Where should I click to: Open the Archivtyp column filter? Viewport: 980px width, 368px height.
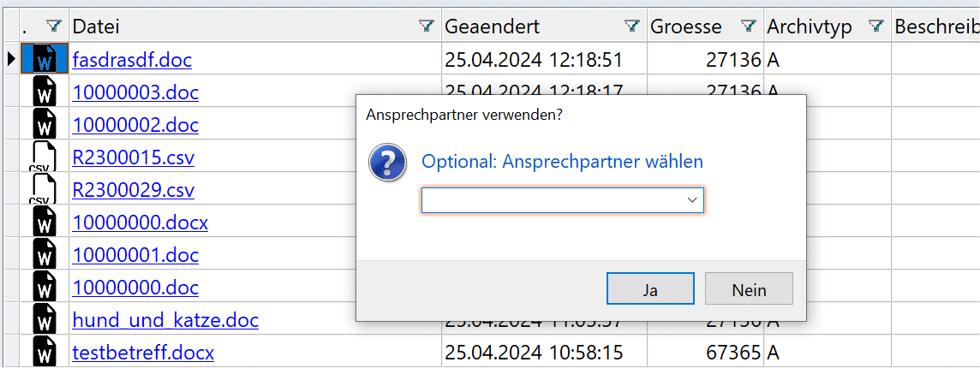click(x=875, y=27)
